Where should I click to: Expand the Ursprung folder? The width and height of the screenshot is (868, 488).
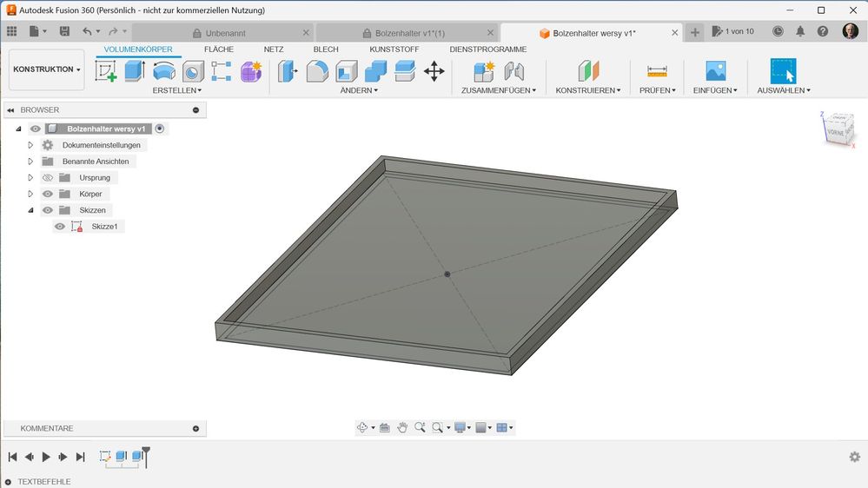(x=30, y=178)
